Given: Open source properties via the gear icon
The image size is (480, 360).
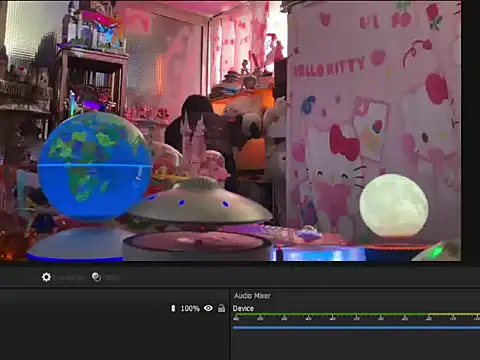Looking at the screenshot, I should 46,277.
